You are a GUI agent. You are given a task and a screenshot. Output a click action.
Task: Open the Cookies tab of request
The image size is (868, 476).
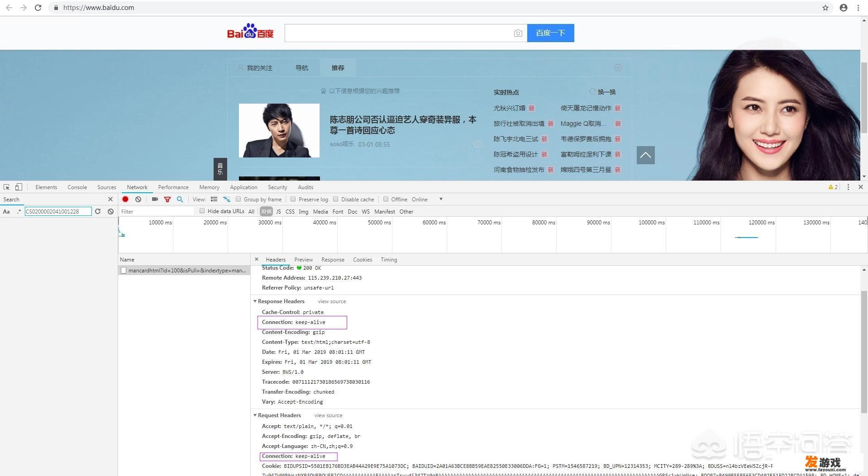pyautogui.click(x=362, y=259)
